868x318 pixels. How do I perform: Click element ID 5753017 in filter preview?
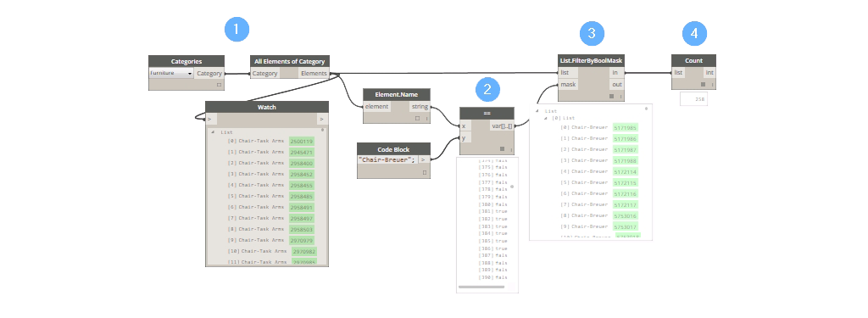pyautogui.click(x=626, y=226)
